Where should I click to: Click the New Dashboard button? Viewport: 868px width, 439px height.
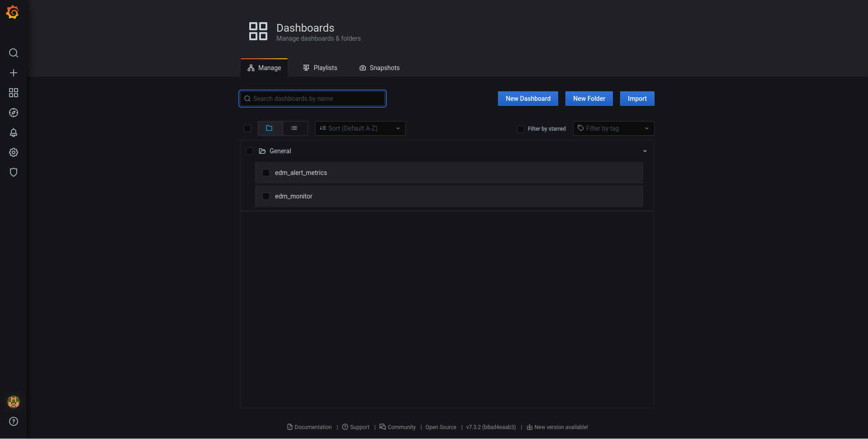click(528, 99)
